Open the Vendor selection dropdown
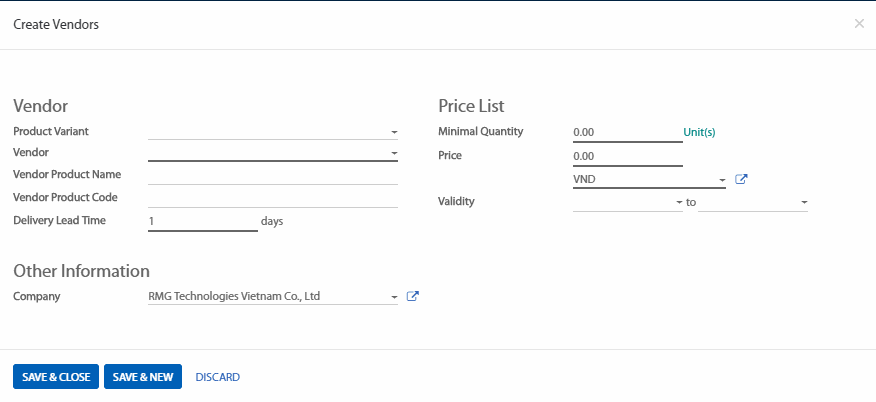 394,153
